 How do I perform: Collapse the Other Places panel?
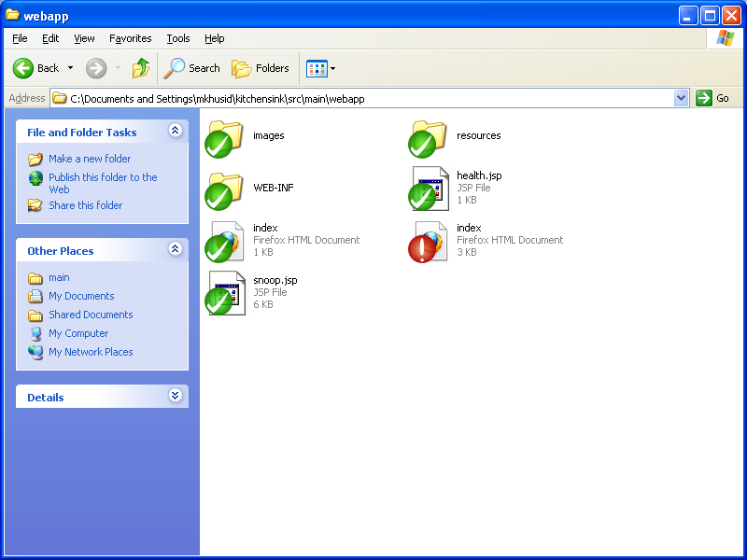(x=175, y=250)
